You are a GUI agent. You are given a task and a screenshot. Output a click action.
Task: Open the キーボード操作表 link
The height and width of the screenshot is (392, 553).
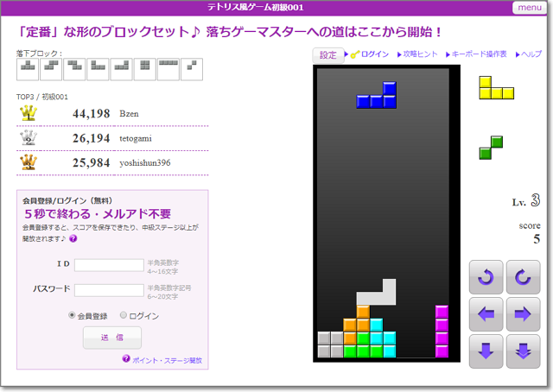(x=476, y=54)
